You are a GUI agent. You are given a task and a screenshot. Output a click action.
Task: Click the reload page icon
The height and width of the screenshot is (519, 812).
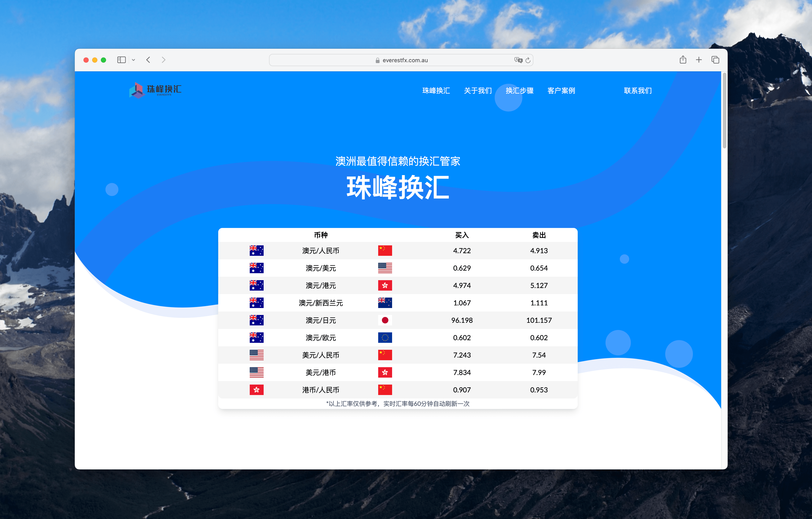[x=528, y=60]
